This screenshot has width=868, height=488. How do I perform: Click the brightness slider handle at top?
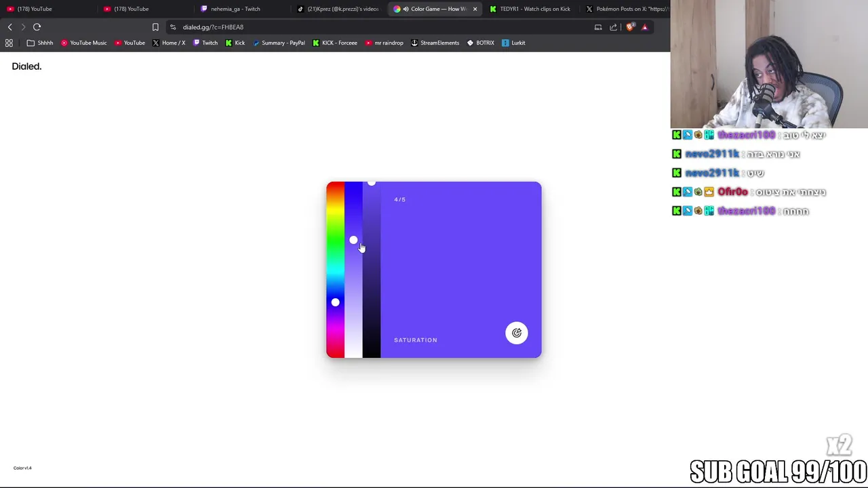(371, 183)
